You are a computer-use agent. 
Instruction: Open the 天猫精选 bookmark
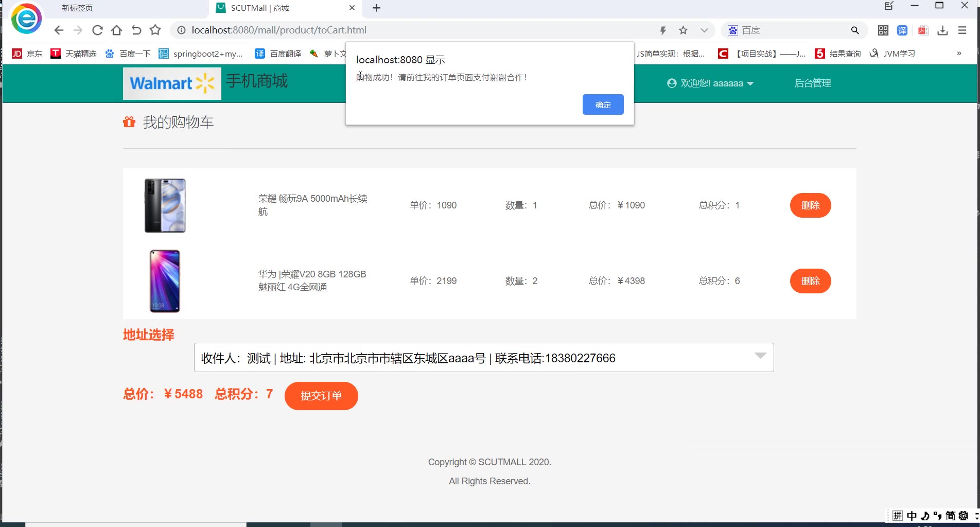coord(74,54)
